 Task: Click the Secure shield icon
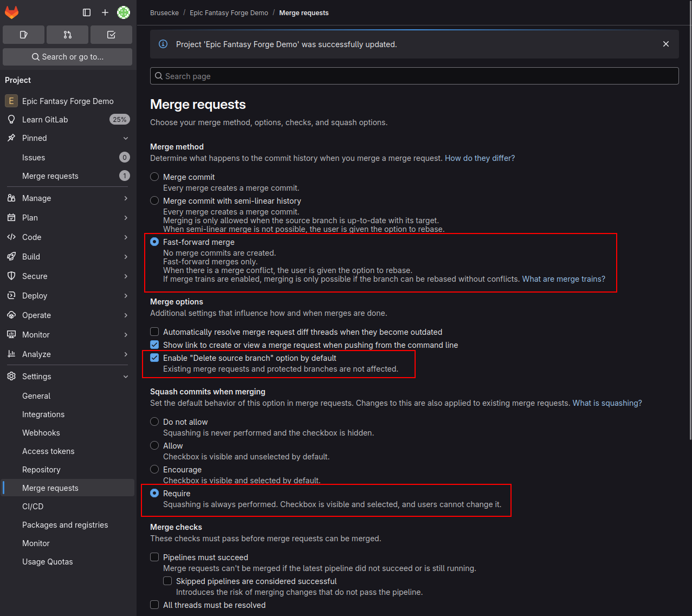[11, 276]
